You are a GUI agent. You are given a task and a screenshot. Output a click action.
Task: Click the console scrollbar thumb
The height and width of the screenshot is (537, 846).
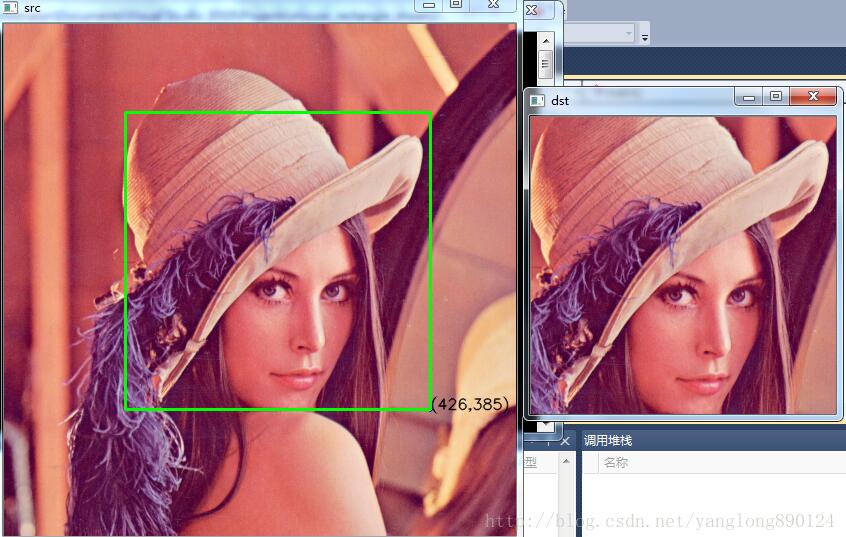click(546, 64)
